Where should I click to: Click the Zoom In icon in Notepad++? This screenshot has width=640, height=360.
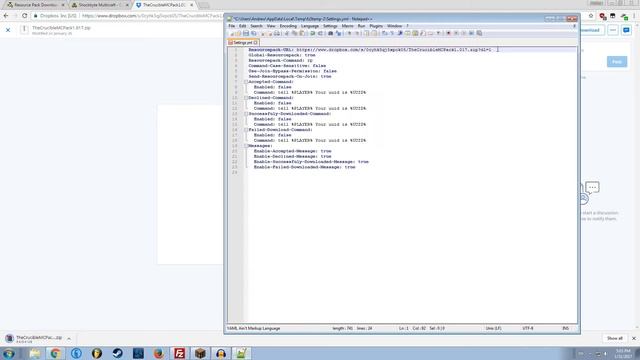[x=349, y=33]
